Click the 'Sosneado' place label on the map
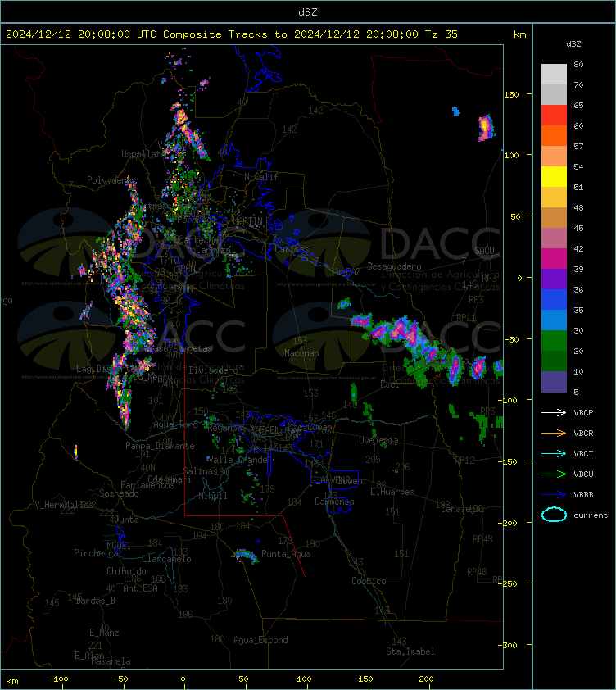The width and height of the screenshot is (616, 690). point(120,493)
